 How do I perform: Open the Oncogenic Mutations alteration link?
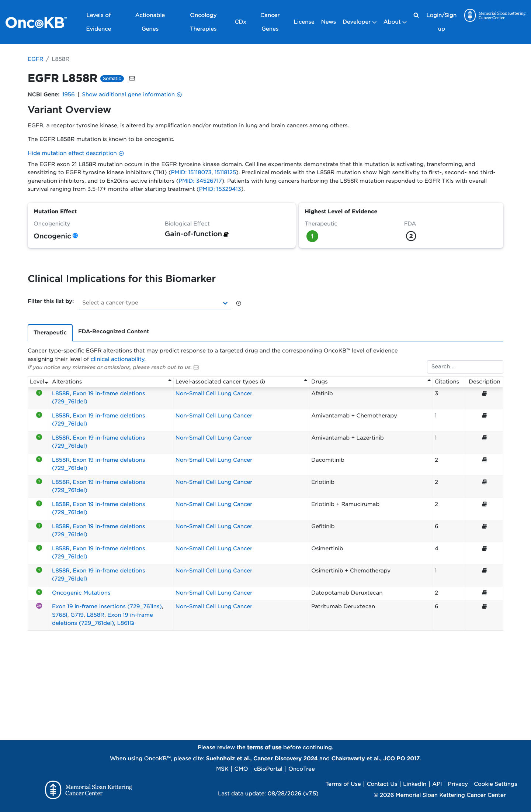pyautogui.click(x=81, y=593)
